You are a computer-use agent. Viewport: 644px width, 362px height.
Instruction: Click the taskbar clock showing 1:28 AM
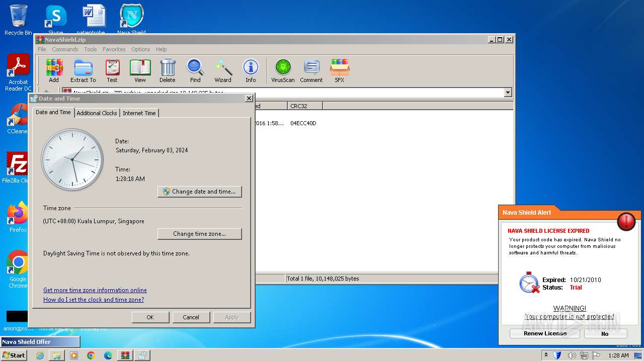click(x=618, y=355)
